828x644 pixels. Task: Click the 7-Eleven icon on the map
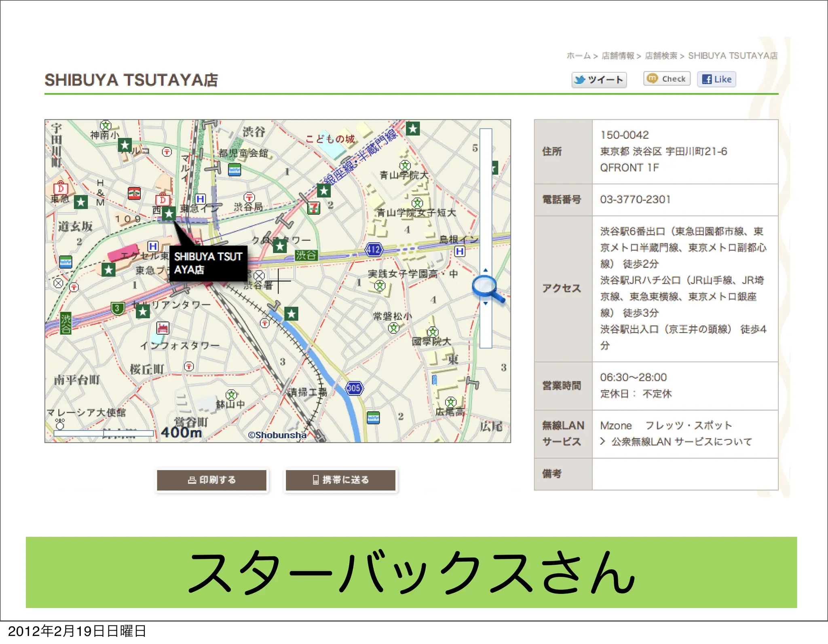313,208
